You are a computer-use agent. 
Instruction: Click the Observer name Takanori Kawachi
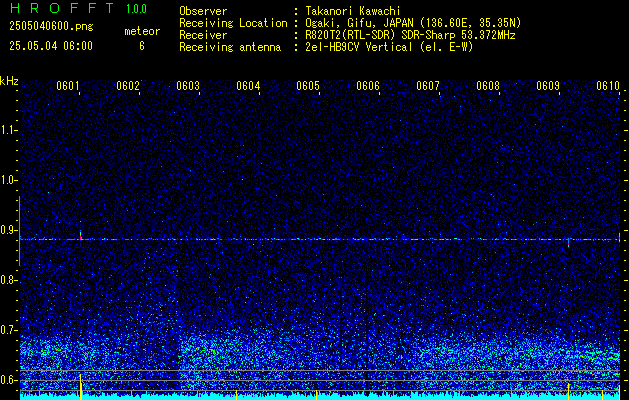point(353,11)
